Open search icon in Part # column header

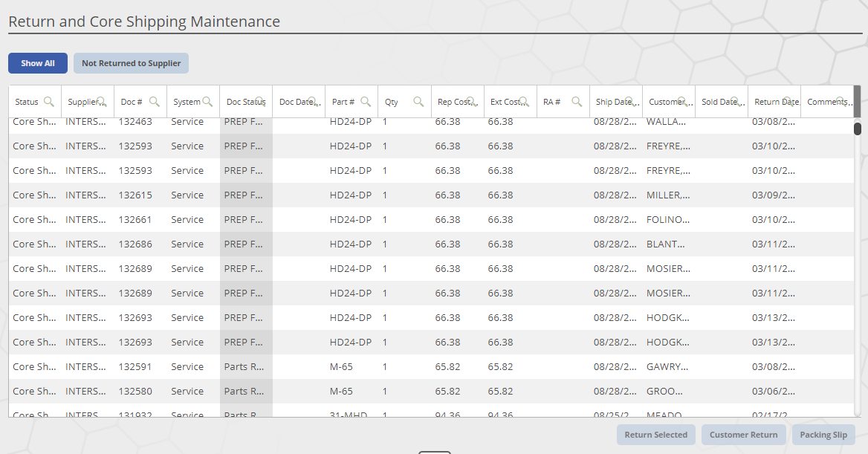(366, 101)
